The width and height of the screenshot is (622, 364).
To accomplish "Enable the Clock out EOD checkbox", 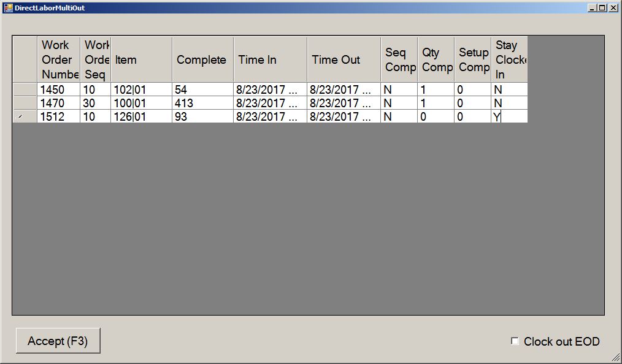I will [x=515, y=341].
